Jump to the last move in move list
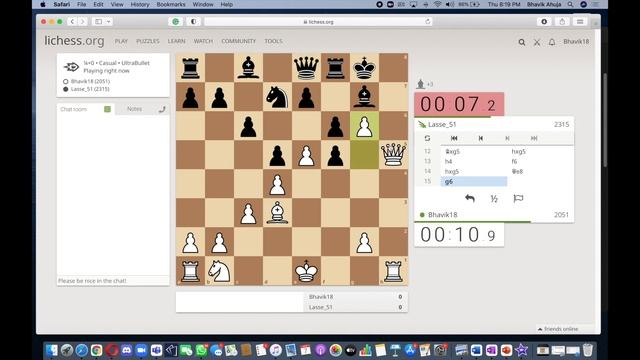The height and width of the screenshot is (360, 640). click(x=533, y=138)
